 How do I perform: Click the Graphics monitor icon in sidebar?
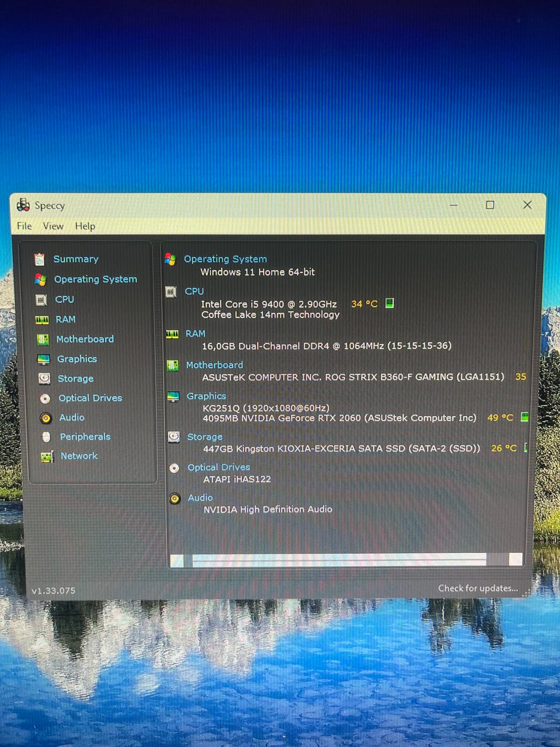point(44,359)
